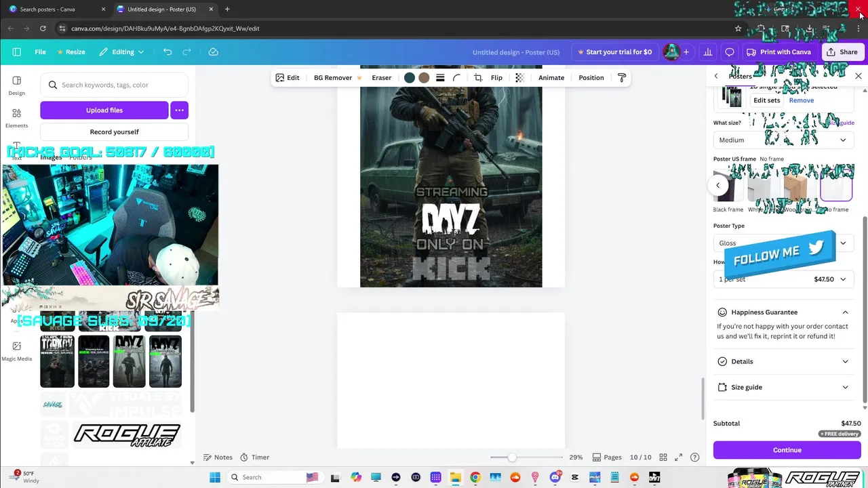Open the help question mark icon

tap(694, 457)
